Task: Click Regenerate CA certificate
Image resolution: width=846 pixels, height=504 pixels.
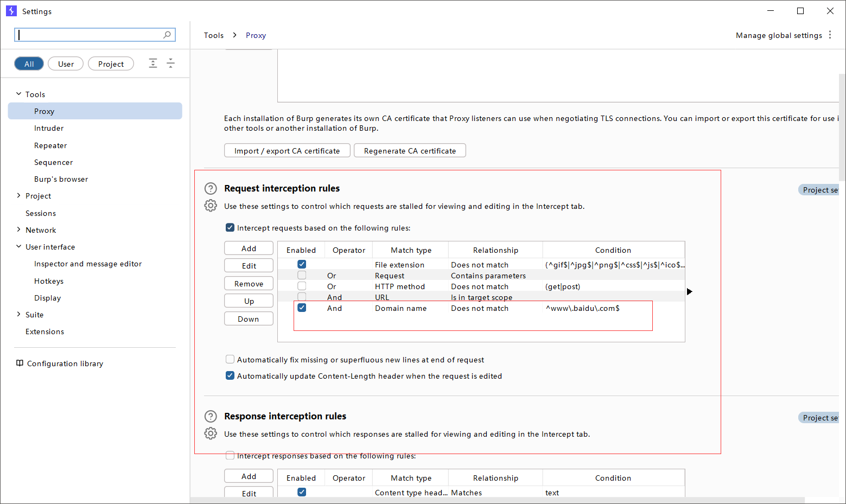Action: point(410,150)
